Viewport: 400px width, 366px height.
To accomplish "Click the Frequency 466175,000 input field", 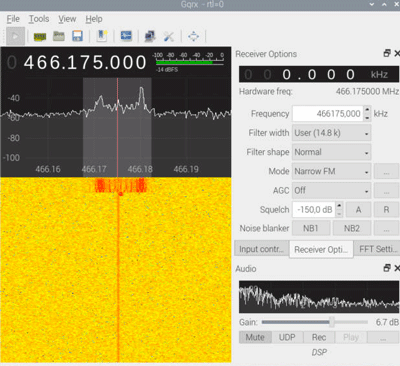I will [328, 114].
